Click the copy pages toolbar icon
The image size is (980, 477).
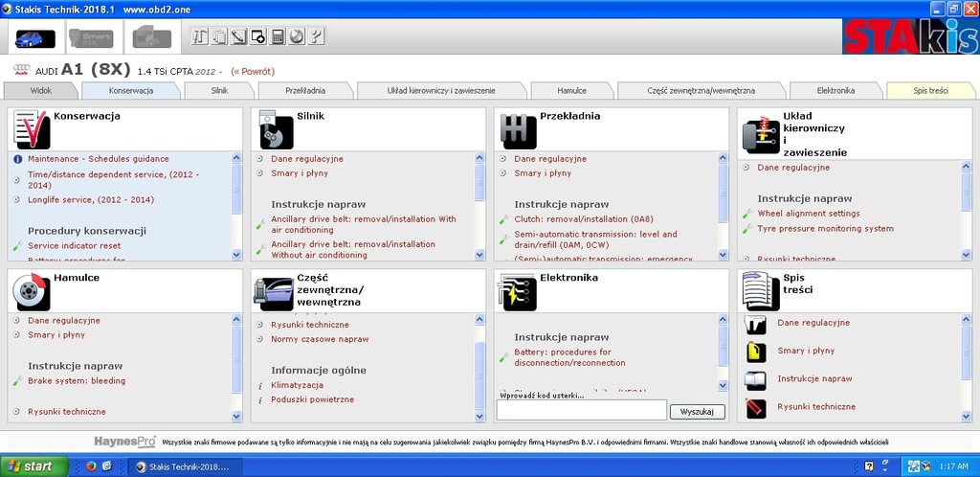(219, 36)
